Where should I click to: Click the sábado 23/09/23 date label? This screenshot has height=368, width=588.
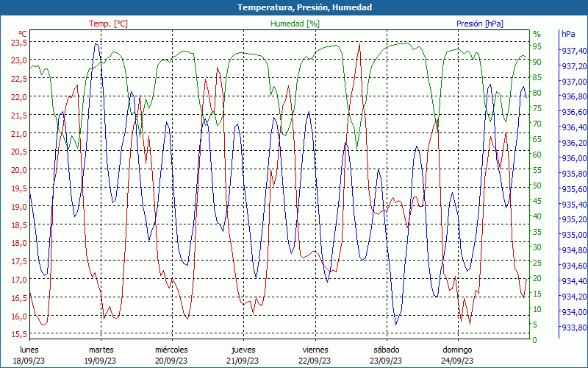[387, 355]
